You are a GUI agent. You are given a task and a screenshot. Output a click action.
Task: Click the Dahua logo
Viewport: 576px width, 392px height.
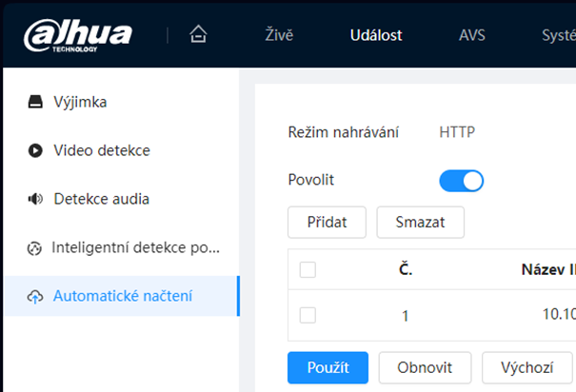(x=79, y=35)
